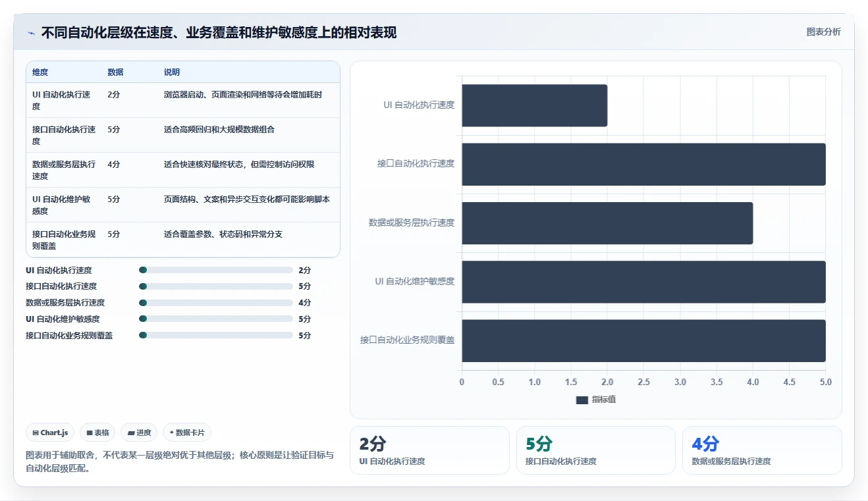Click the 数据或服务层执行速度 progress bar

point(216,303)
